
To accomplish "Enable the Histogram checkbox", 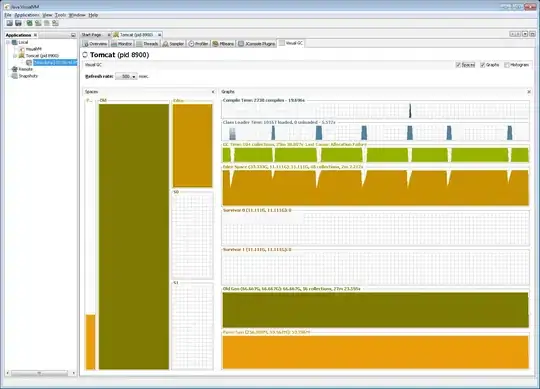I will [507, 65].
